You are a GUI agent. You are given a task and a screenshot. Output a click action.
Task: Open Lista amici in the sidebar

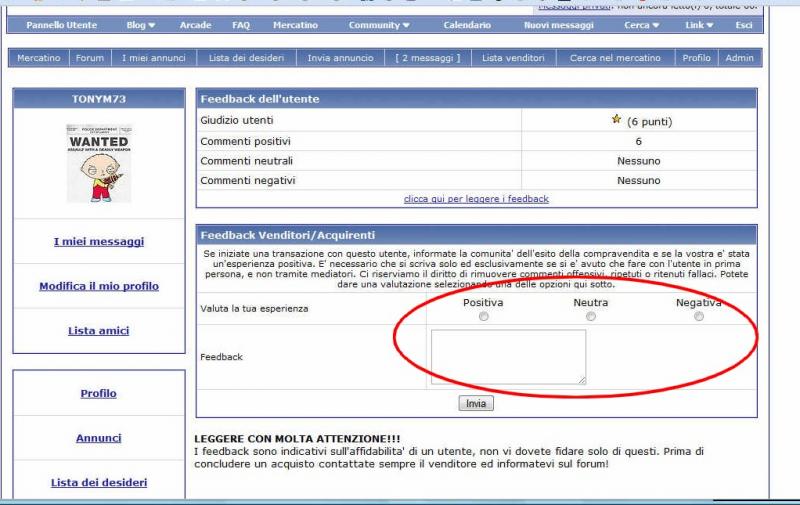(x=99, y=331)
